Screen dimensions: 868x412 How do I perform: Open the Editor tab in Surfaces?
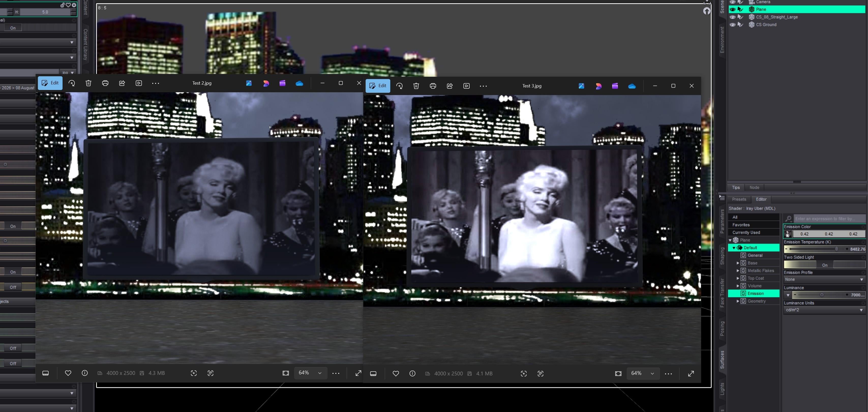pyautogui.click(x=761, y=199)
